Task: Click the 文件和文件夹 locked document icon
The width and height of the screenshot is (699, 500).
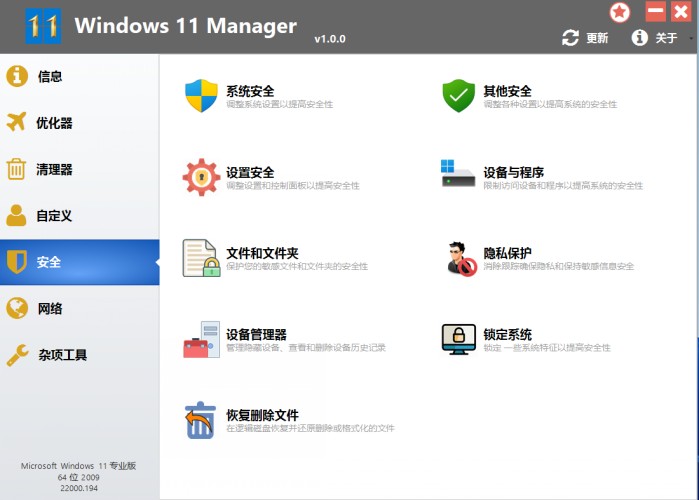Action: pyautogui.click(x=201, y=258)
